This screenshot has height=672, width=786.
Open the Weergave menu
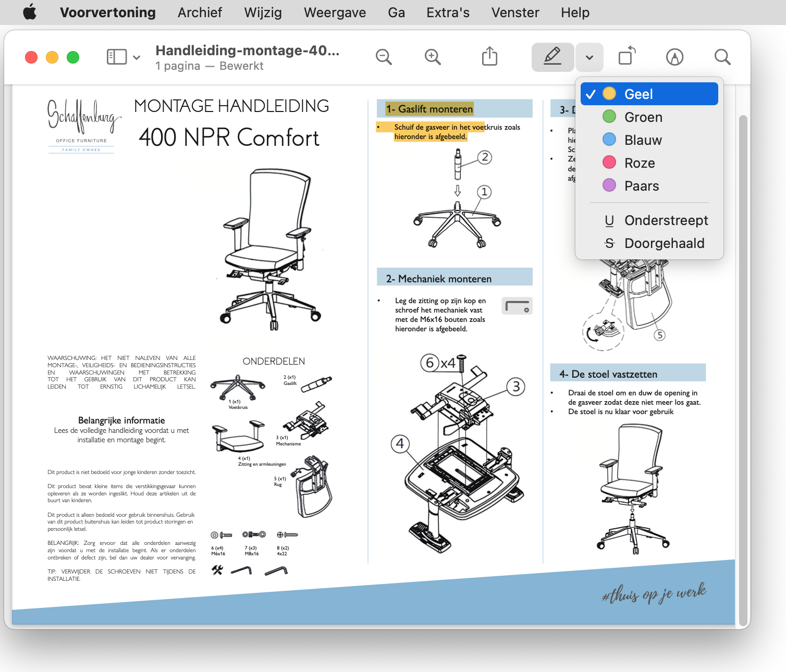(x=335, y=12)
